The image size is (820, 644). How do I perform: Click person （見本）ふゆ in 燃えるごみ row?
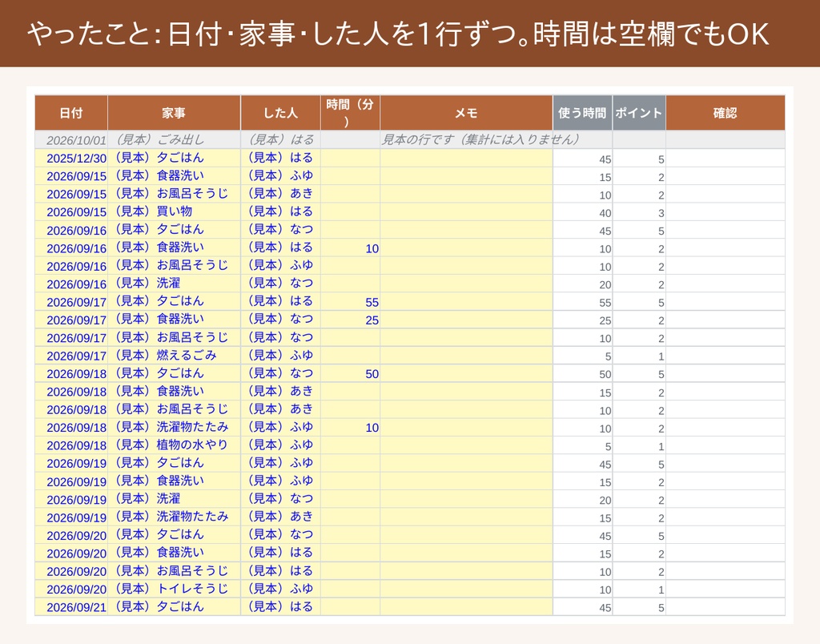coord(280,355)
